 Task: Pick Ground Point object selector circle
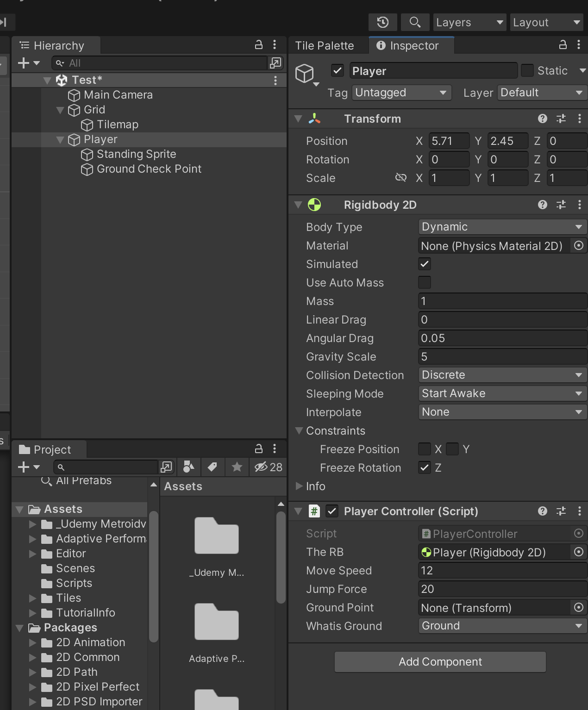(579, 607)
